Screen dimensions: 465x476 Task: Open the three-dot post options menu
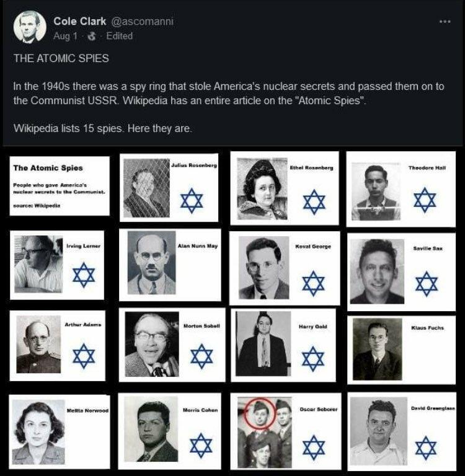pyautogui.click(x=445, y=22)
